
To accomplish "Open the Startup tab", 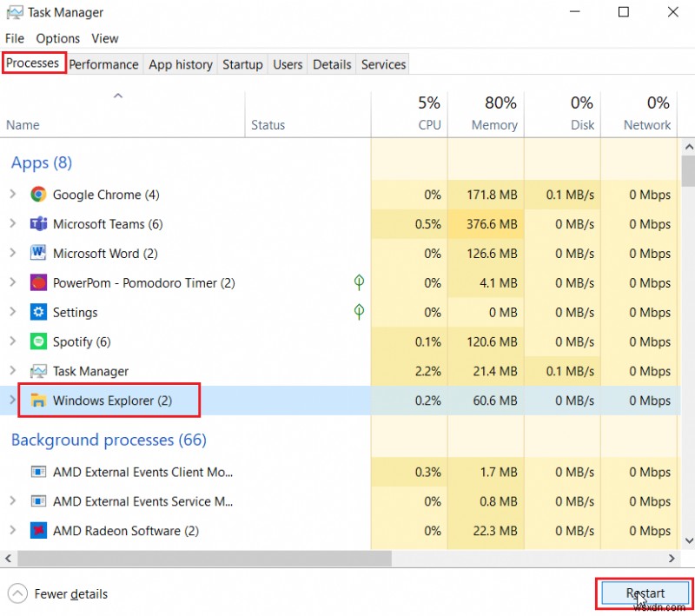I will 242,63.
